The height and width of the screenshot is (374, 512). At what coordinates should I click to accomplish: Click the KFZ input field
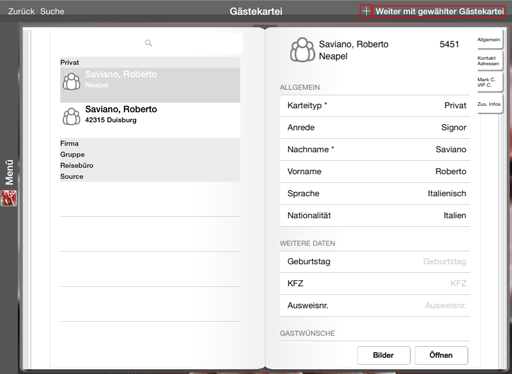tap(375, 284)
